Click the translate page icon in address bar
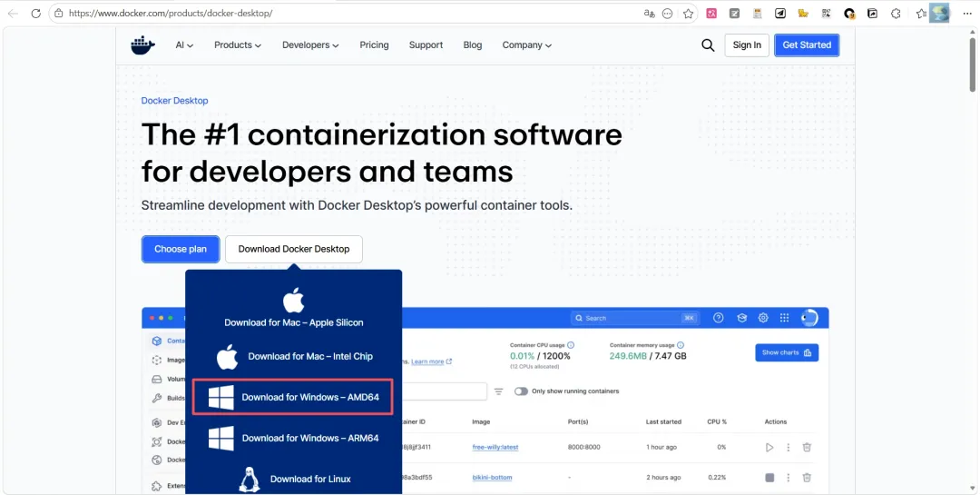The image size is (980, 495). [x=649, y=13]
